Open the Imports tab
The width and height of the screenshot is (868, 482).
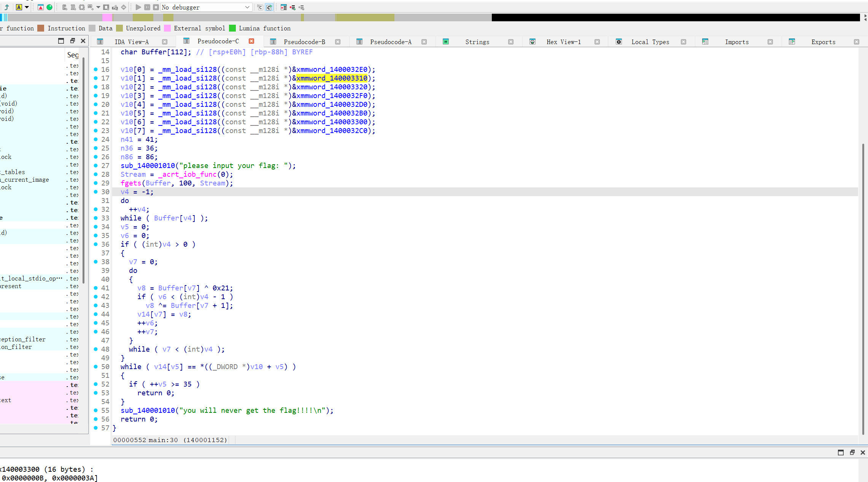point(736,42)
